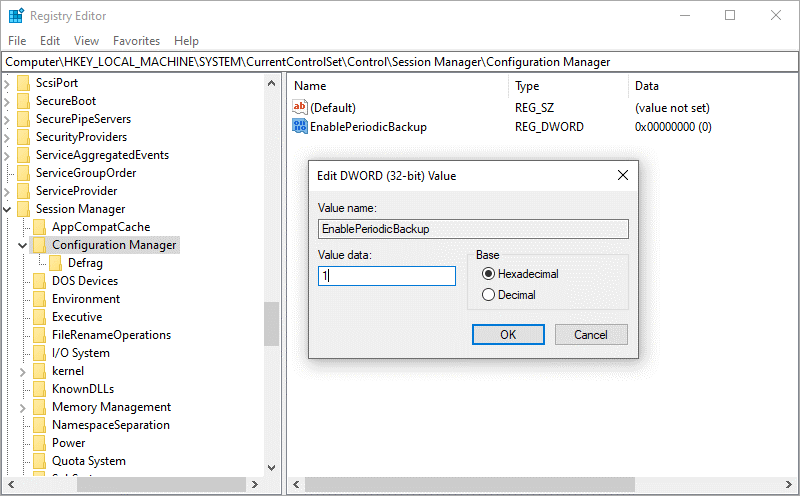Click the values pane horizontal scroll right arrow
This screenshot has height=496, width=800.
[789, 484]
